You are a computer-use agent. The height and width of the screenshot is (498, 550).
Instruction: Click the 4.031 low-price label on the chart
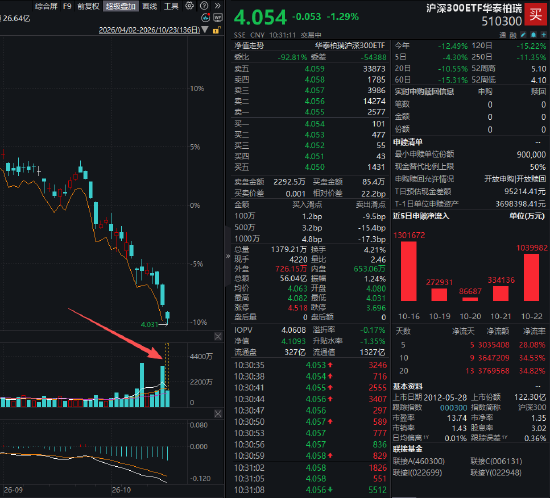pyautogui.click(x=149, y=325)
